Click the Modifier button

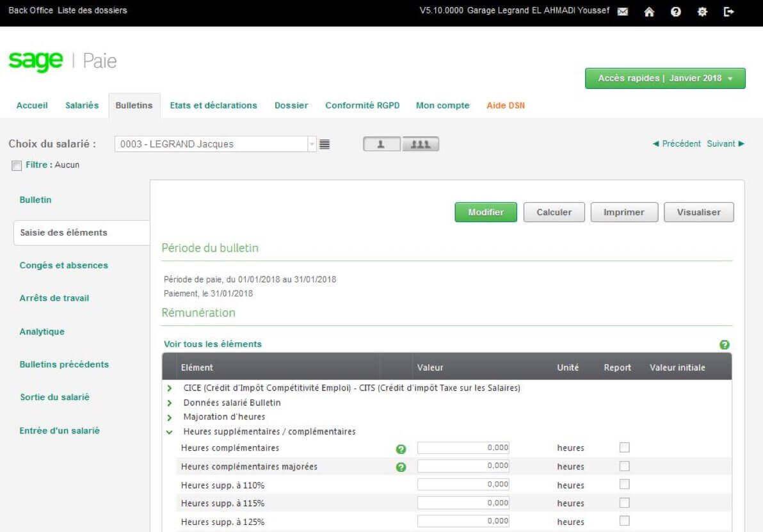point(485,212)
